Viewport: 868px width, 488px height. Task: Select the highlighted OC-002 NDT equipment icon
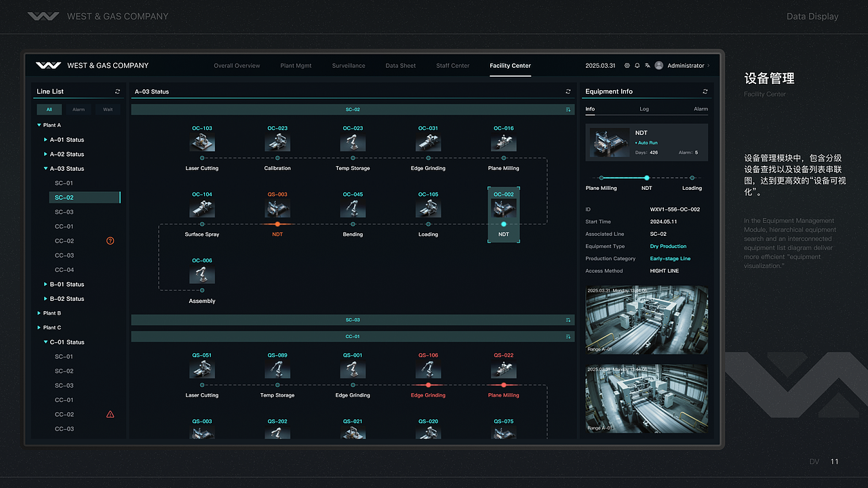coord(503,208)
